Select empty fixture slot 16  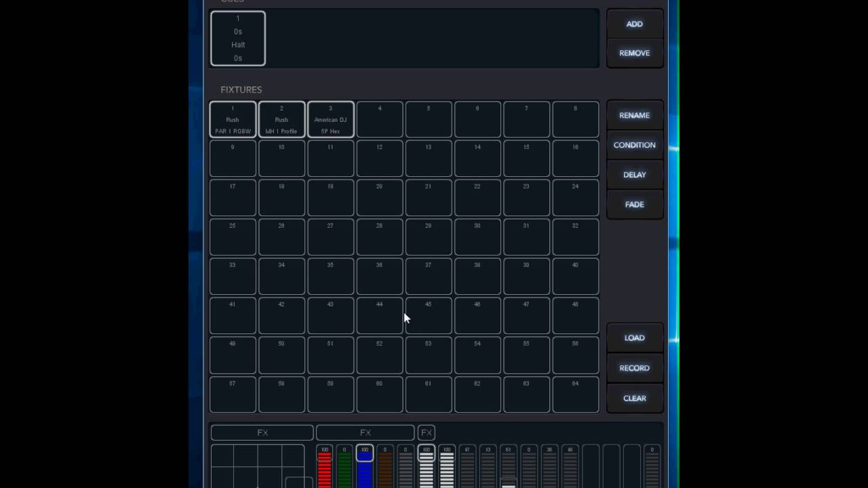click(576, 159)
